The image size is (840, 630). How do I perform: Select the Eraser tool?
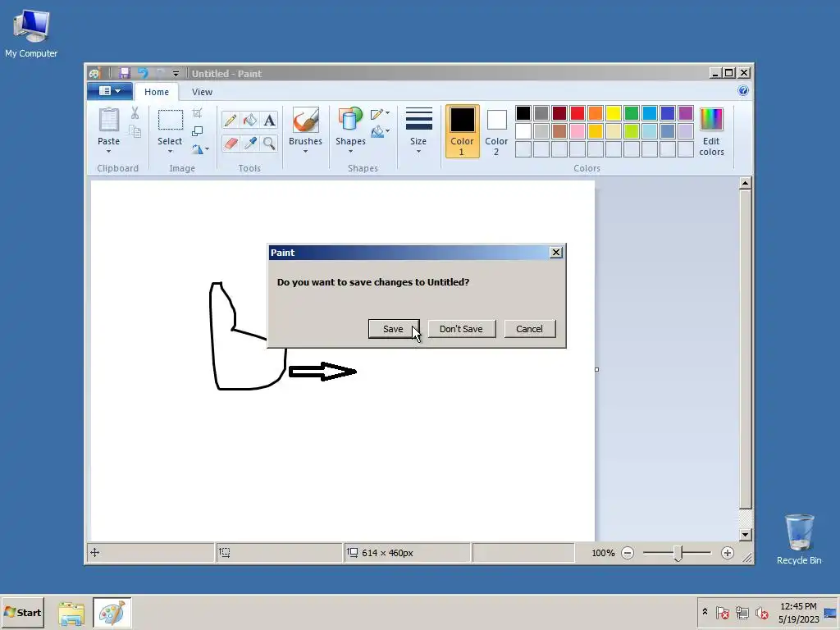(x=231, y=143)
